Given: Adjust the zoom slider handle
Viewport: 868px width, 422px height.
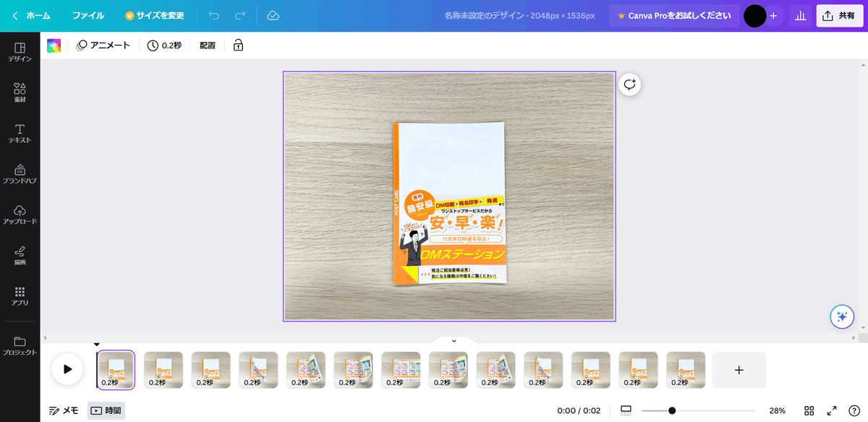Looking at the screenshot, I should tap(672, 410).
